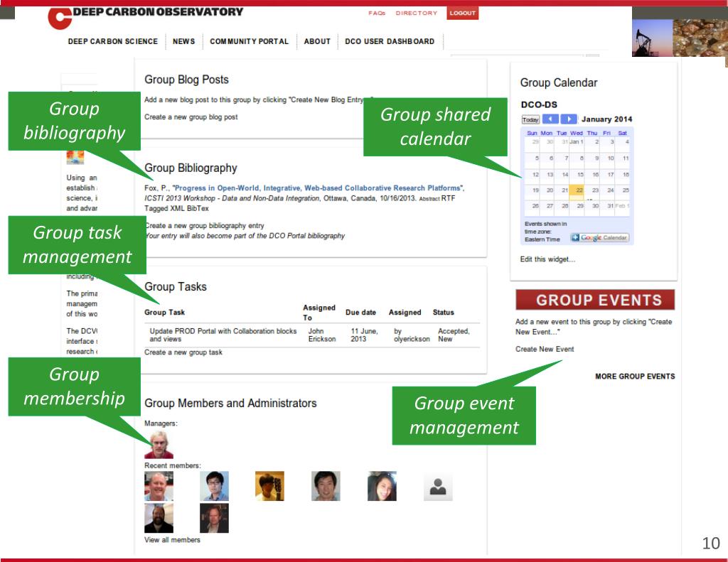Log out using the LOGOUT button
The width and height of the screenshot is (728, 562).
click(462, 13)
